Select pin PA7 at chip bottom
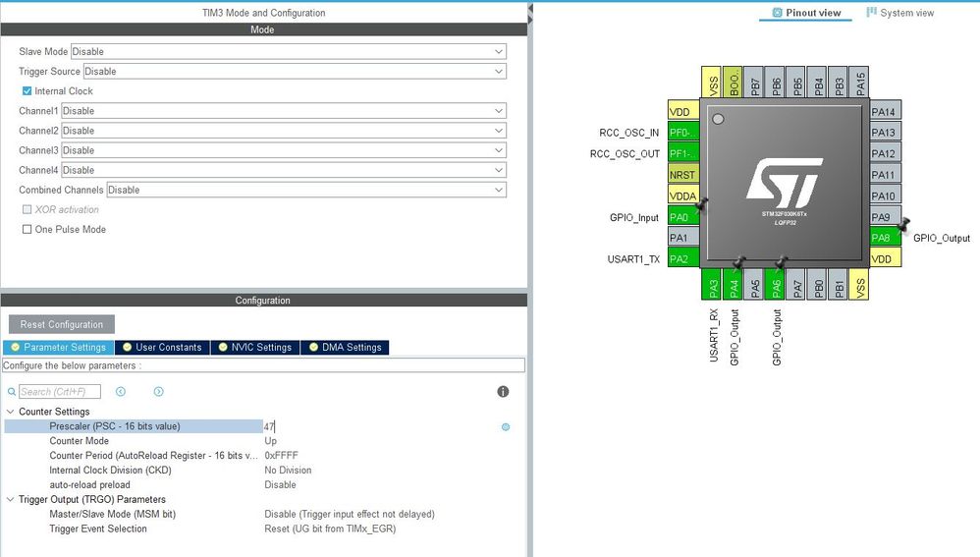980x557 pixels. [x=796, y=285]
